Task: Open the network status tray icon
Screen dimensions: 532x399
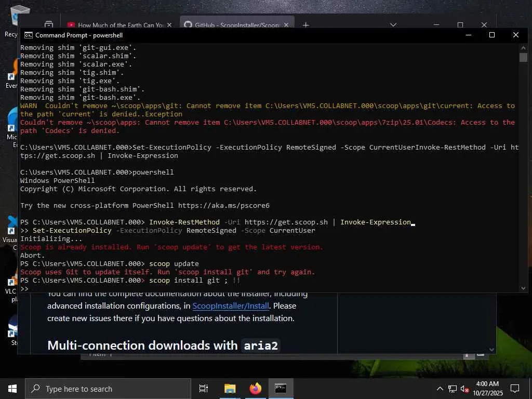Action: (453, 389)
